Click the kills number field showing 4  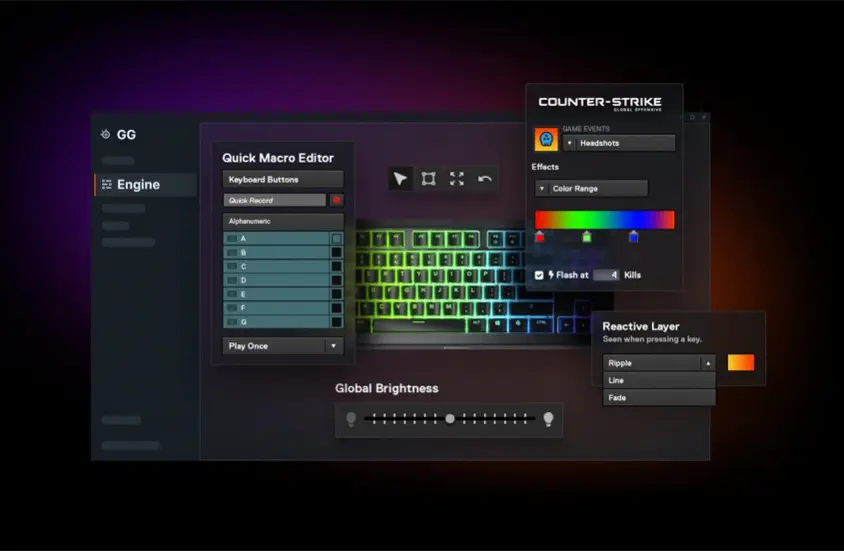pos(607,275)
